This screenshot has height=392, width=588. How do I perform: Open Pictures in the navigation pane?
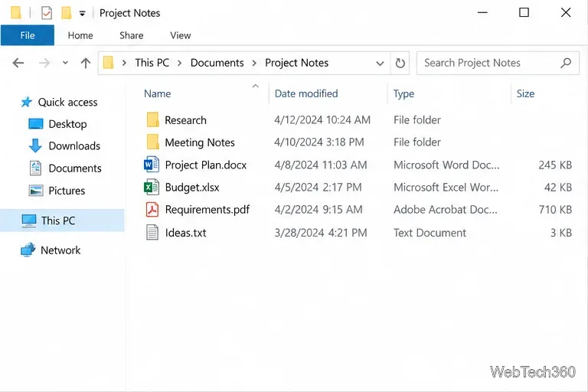(x=67, y=191)
